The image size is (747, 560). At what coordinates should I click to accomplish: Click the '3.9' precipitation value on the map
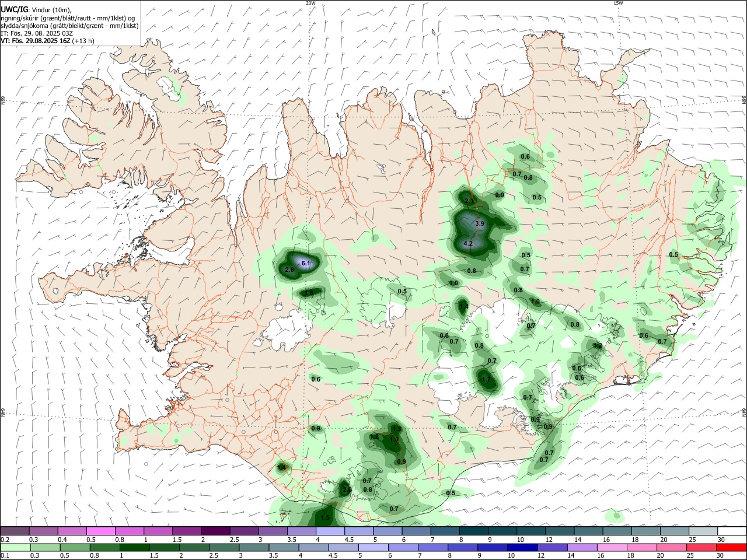(480, 223)
